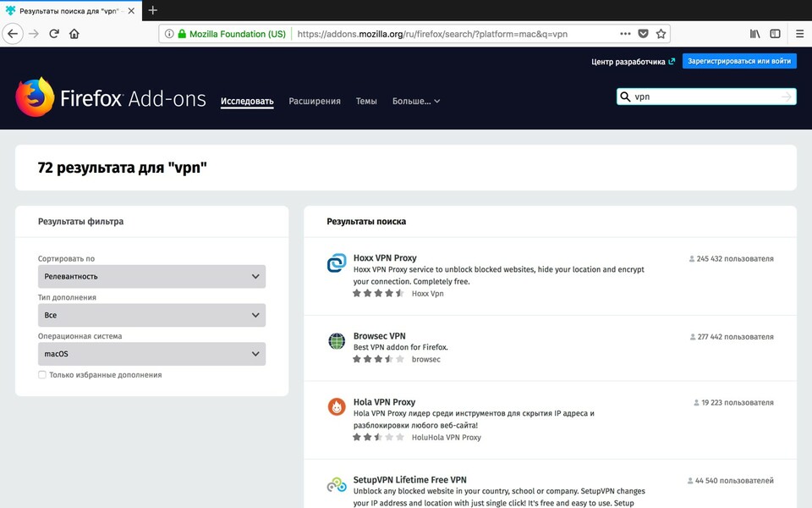Reload the page with the refresh icon
The image size is (812, 508).
click(x=54, y=34)
